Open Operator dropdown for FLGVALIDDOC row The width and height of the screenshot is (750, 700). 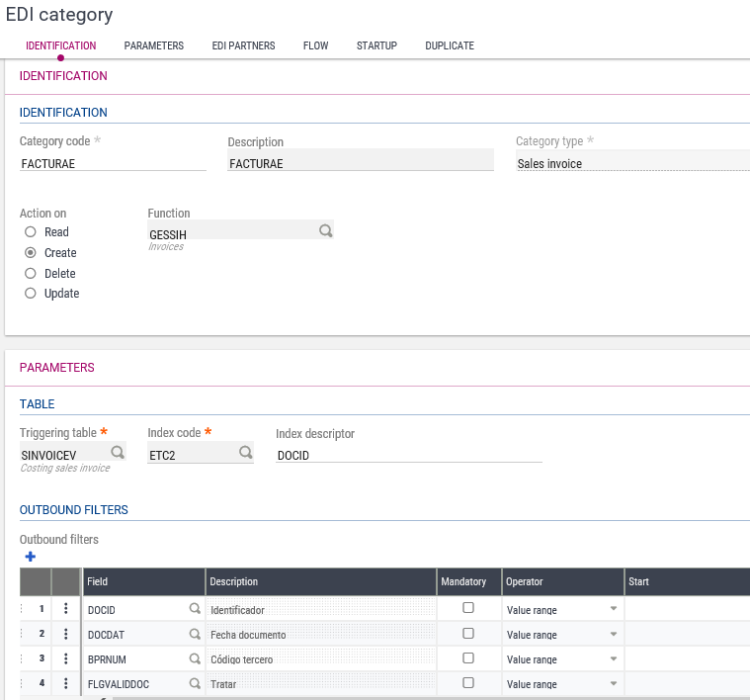(x=613, y=683)
